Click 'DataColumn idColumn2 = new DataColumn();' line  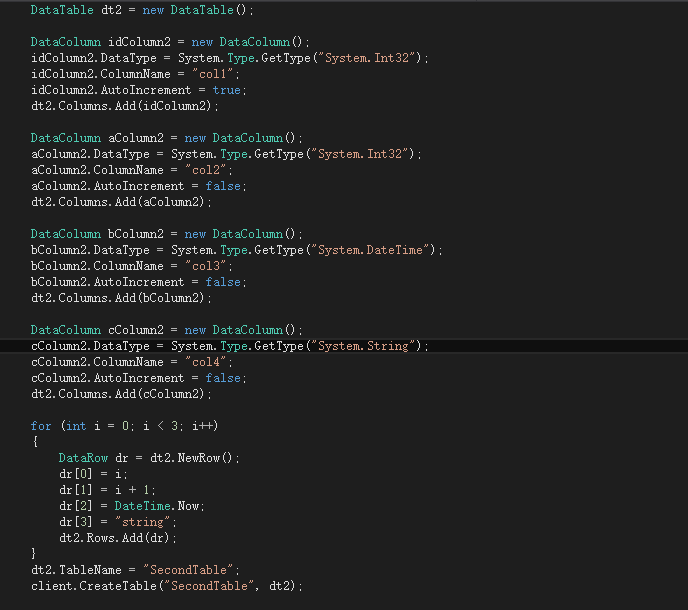pyautogui.click(x=170, y=42)
